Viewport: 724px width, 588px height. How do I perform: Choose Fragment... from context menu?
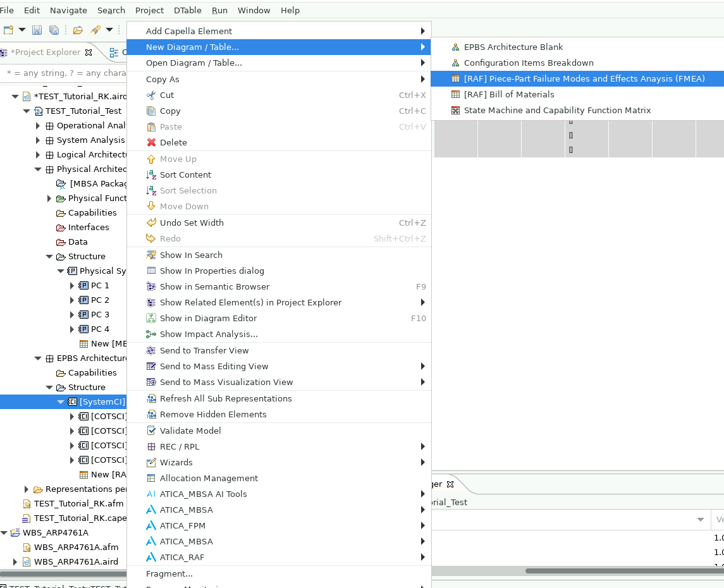click(x=279, y=573)
